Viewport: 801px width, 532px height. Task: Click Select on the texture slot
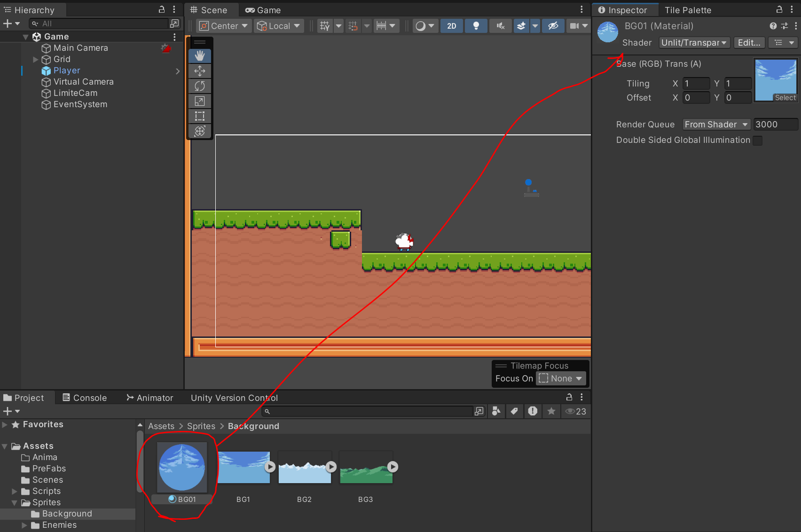[x=785, y=98]
